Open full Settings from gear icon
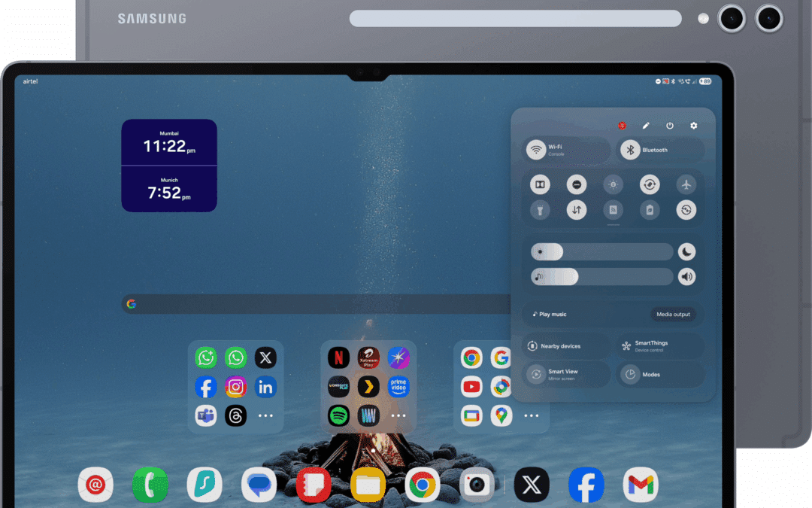The height and width of the screenshot is (508, 812). click(x=693, y=126)
